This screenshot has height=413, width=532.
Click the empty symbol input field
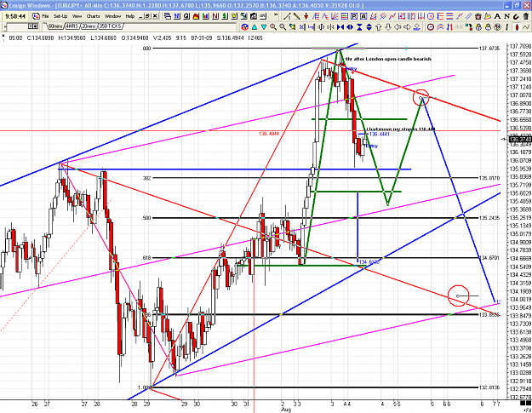click(17, 26)
